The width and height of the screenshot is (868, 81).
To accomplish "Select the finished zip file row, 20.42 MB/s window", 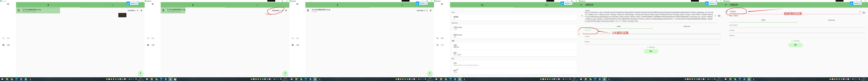I will pyautogui.click(x=369, y=10).
